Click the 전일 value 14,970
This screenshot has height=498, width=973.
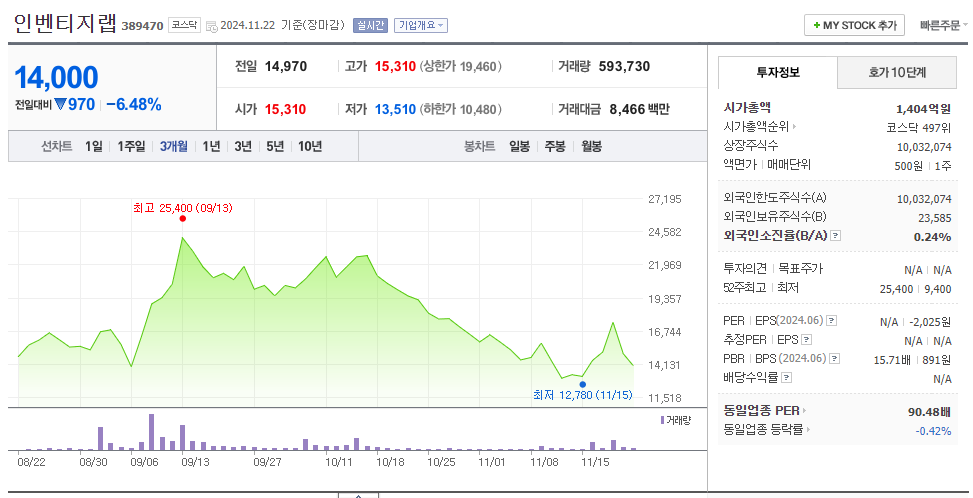click(285, 66)
